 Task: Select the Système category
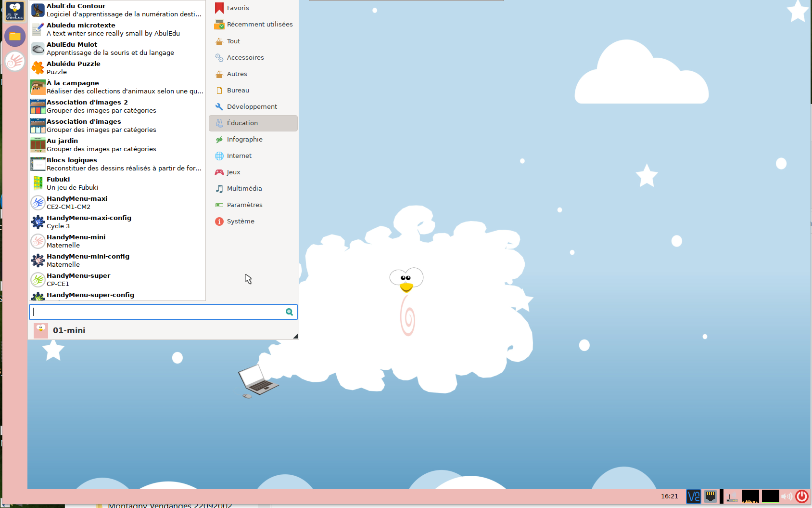coord(254,221)
